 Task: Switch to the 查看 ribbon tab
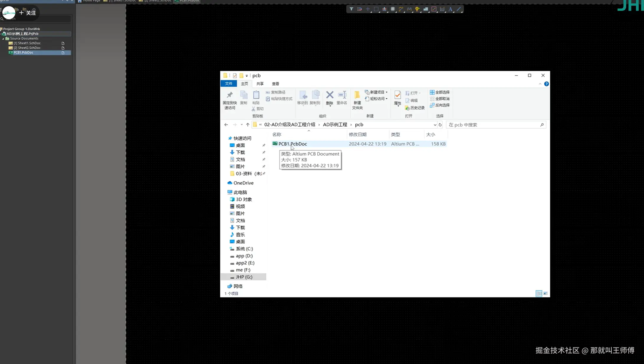point(275,84)
